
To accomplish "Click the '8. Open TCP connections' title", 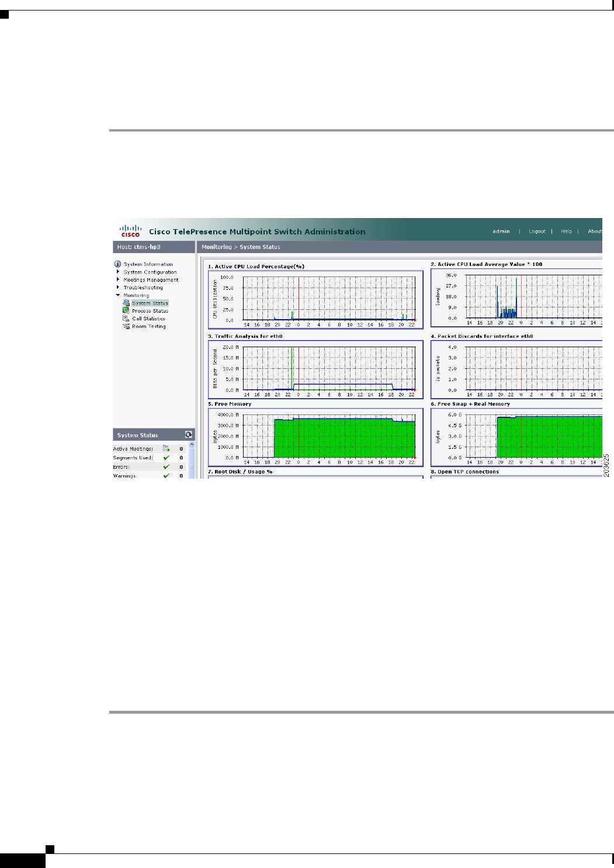I will (x=465, y=472).
